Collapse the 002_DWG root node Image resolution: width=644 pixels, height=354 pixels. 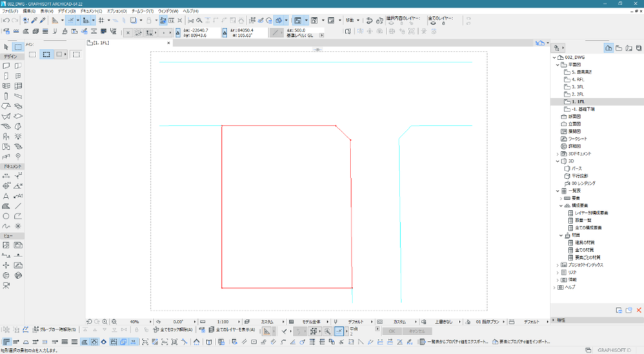tap(554, 57)
